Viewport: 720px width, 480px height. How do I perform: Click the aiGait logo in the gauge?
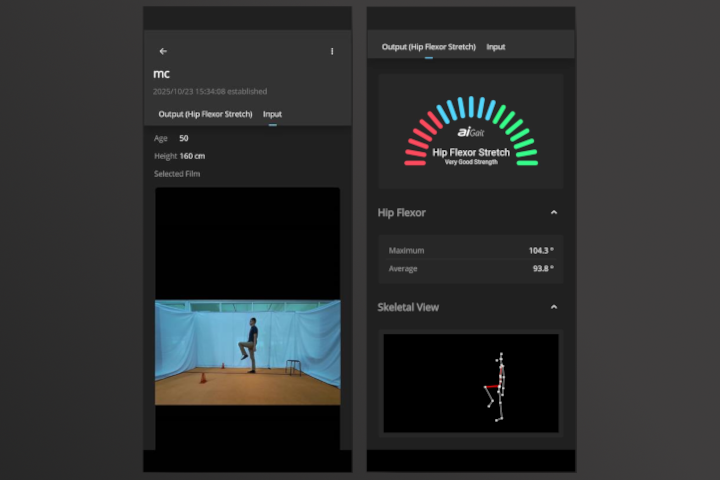coord(471,132)
